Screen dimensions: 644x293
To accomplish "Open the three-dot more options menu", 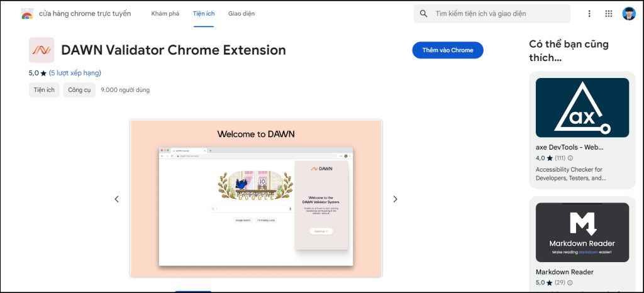I will pos(589,14).
